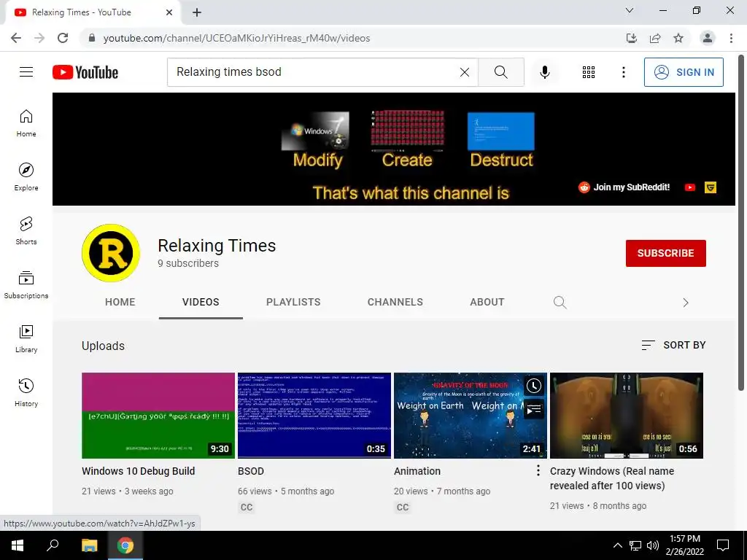747x560 pixels.
Task: Open the YouTube hamburger guide menu
Action: coord(26,72)
